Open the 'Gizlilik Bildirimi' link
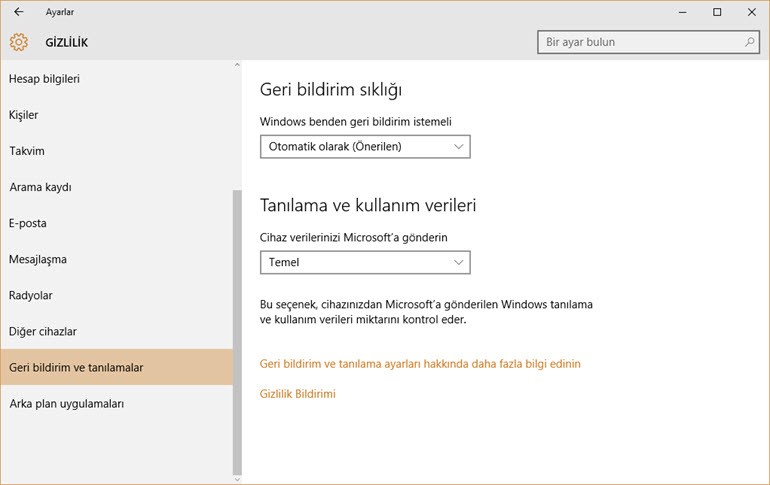Viewport: 770px width, 485px height. click(297, 394)
